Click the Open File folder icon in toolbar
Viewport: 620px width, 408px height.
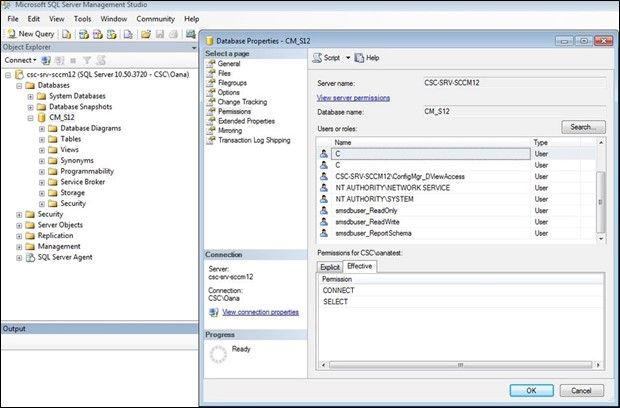(x=146, y=34)
